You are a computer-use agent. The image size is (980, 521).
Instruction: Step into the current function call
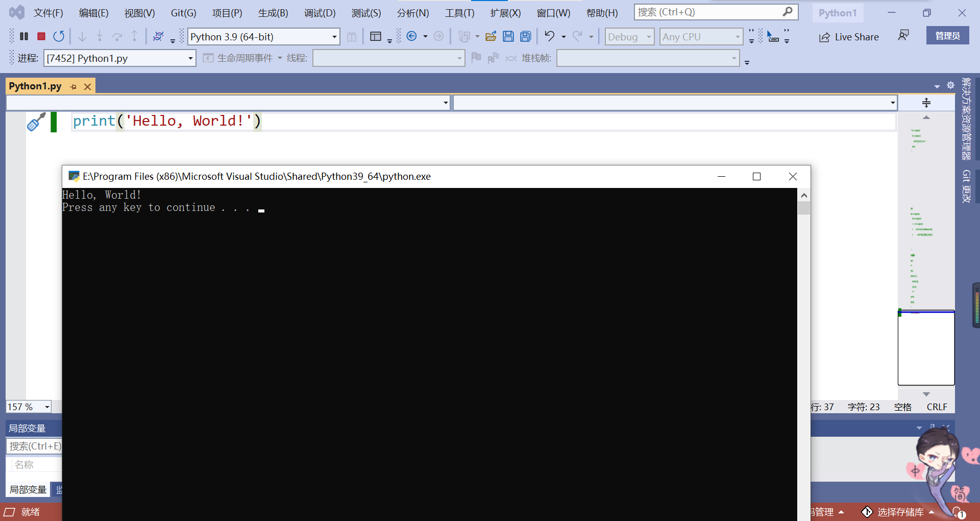tap(100, 36)
